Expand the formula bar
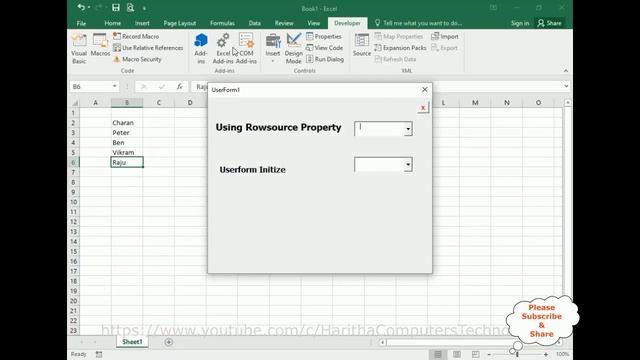The image size is (640, 360). pos(566,86)
